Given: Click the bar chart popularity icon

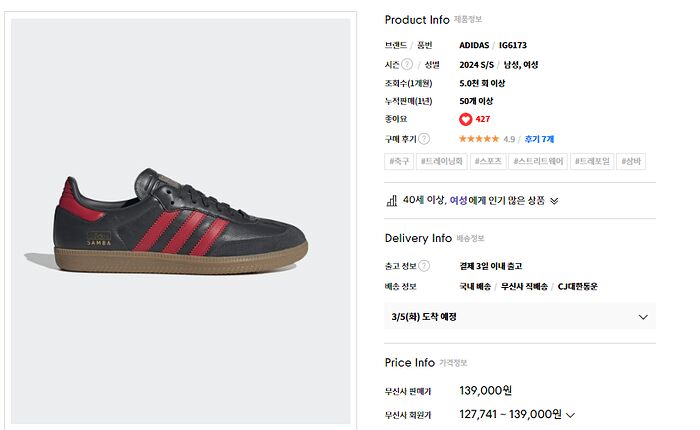Looking at the screenshot, I should 391,200.
